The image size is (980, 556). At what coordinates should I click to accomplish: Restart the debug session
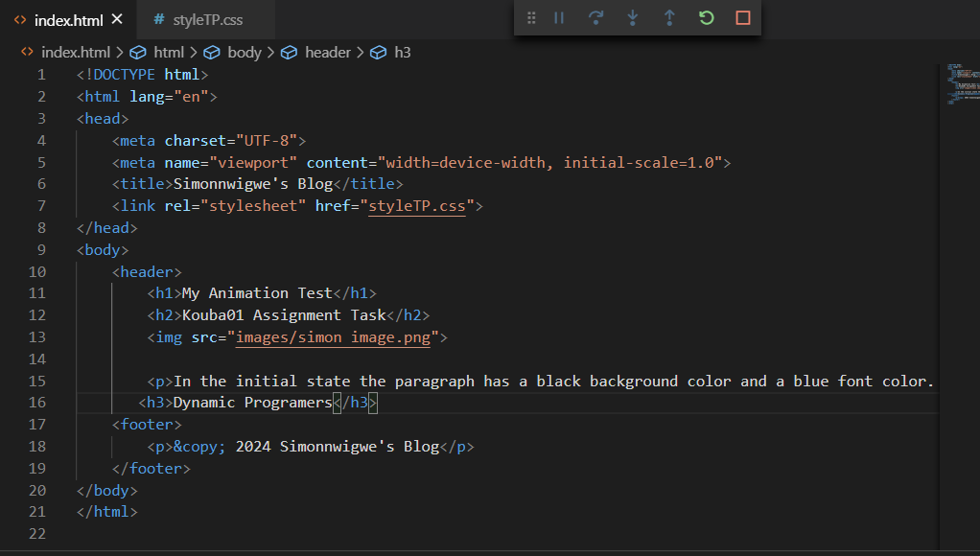pyautogui.click(x=707, y=18)
